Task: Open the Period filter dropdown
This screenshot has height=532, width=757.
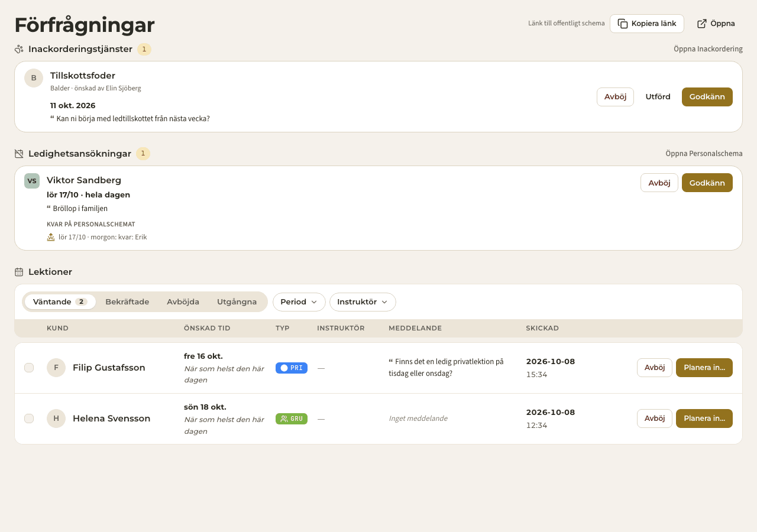Action: [x=299, y=302]
